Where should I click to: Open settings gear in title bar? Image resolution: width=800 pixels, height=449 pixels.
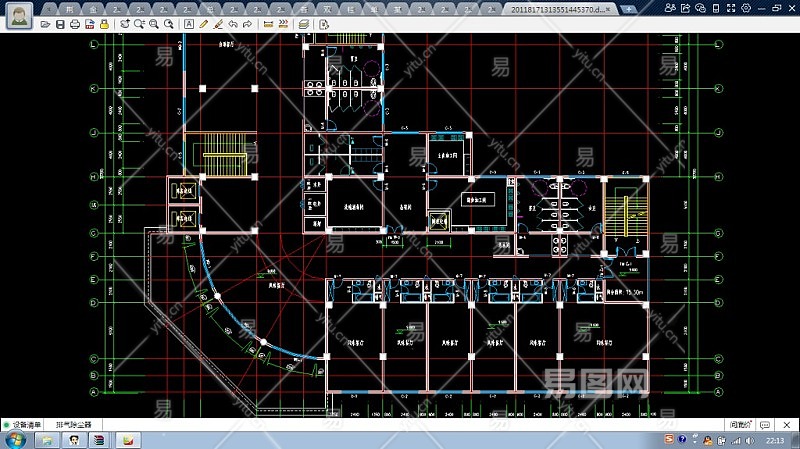(x=746, y=8)
